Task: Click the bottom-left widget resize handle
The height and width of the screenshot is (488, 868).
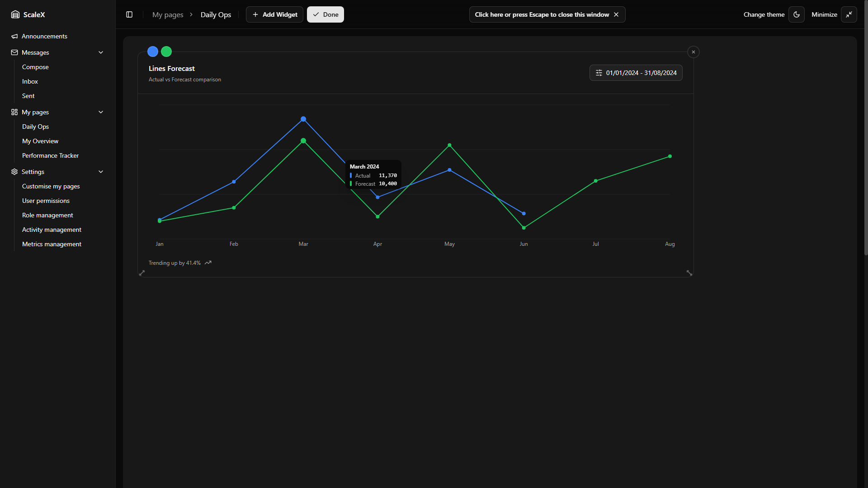Action: pyautogui.click(x=142, y=273)
